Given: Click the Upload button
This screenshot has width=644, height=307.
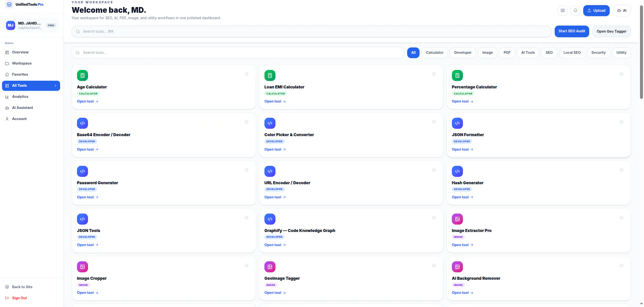Looking at the screenshot, I should pyautogui.click(x=596, y=10).
